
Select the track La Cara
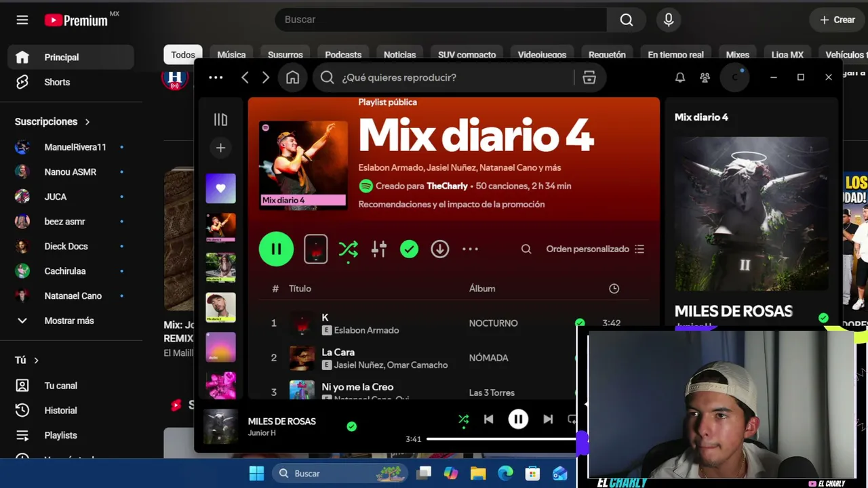338,352
